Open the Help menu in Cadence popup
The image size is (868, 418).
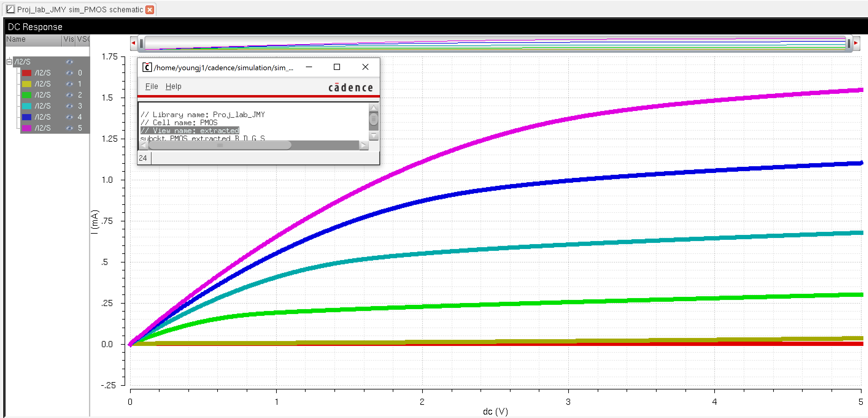pyautogui.click(x=173, y=86)
